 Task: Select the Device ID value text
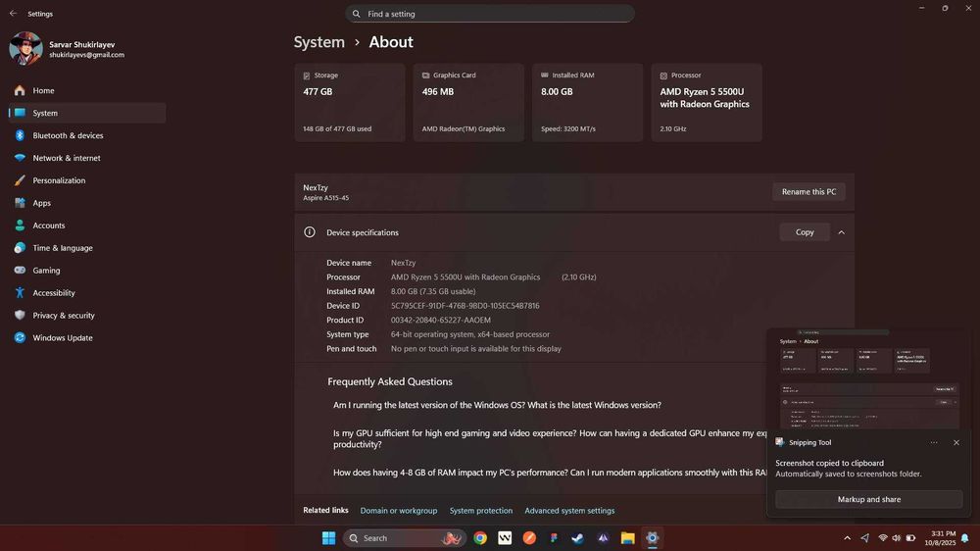[x=465, y=306]
